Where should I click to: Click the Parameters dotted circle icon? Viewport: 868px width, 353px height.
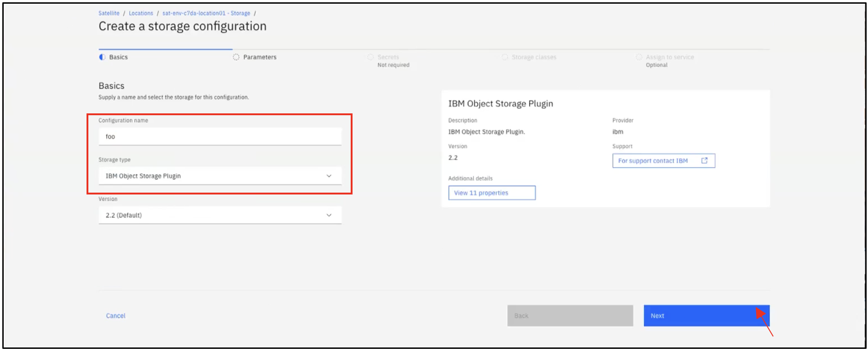tap(236, 57)
